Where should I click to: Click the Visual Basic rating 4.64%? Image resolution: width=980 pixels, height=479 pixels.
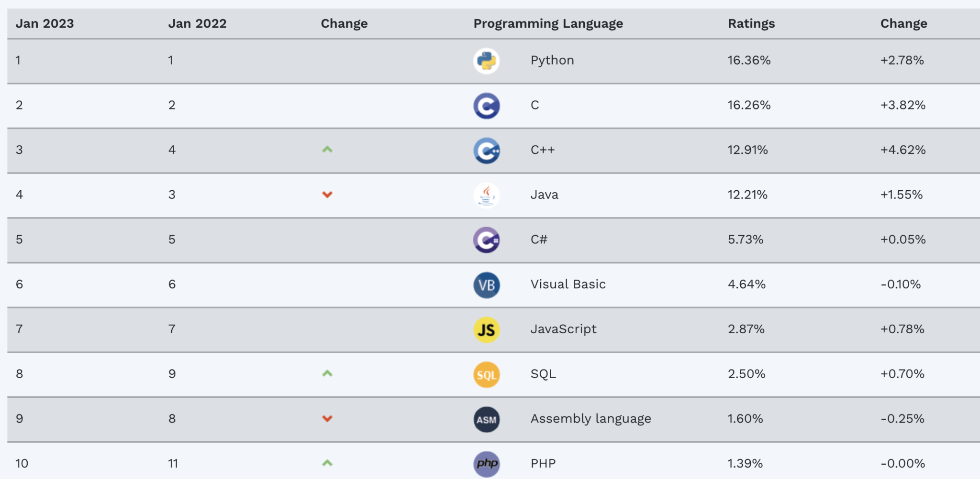pyautogui.click(x=746, y=284)
